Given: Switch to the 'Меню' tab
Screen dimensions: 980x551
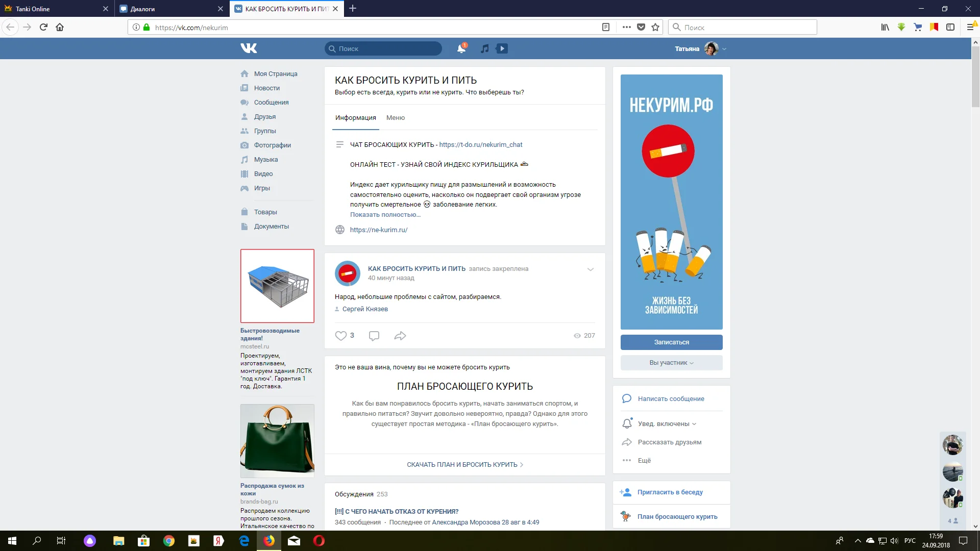Looking at the screenshot, I should pyautogui.click(x=396, y=118).
